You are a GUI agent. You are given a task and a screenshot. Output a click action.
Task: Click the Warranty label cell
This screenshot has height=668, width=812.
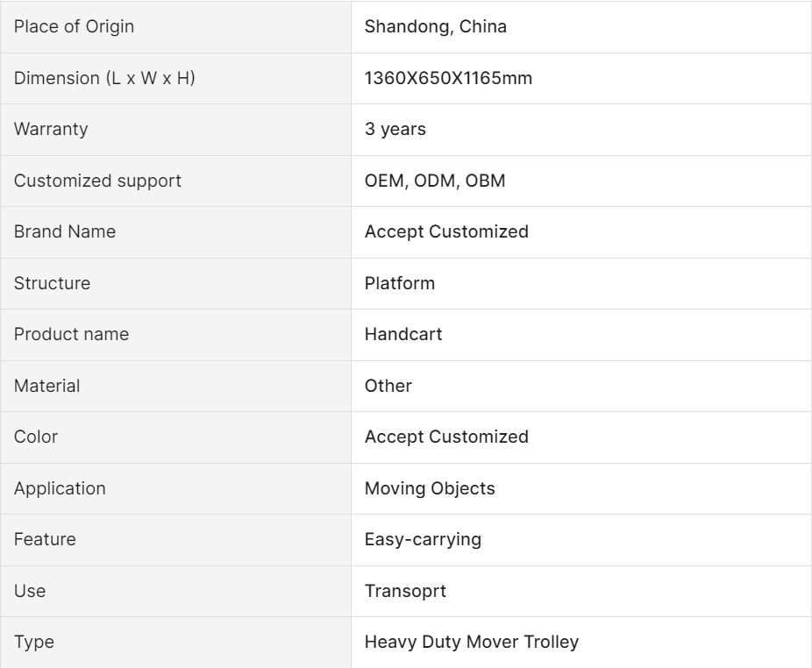pyautogui.click(x=51, y=130)
